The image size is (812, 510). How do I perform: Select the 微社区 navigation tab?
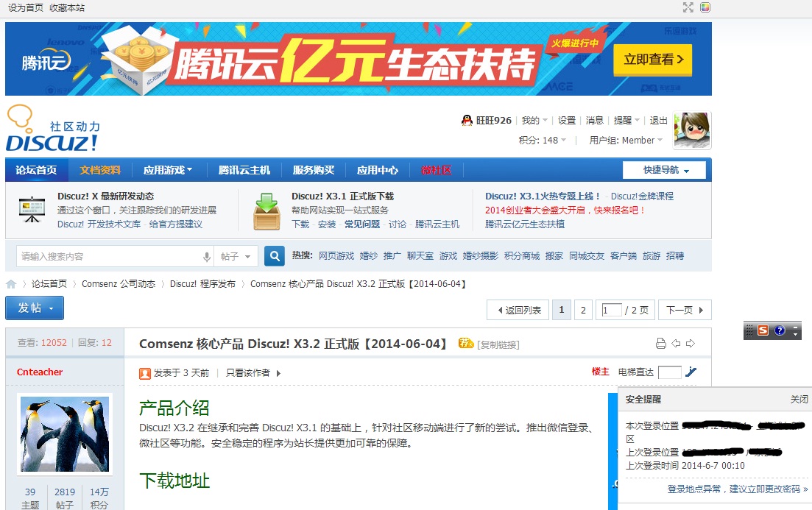click(x=436, y=170)
